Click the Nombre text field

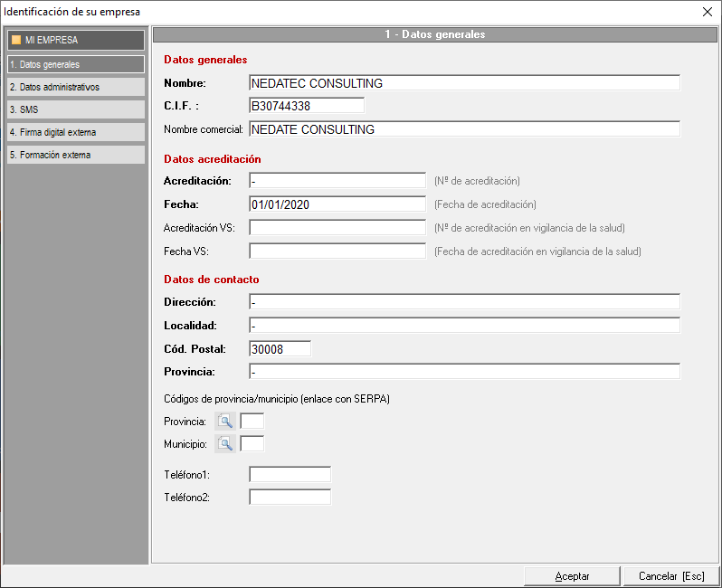pos(463,83)
